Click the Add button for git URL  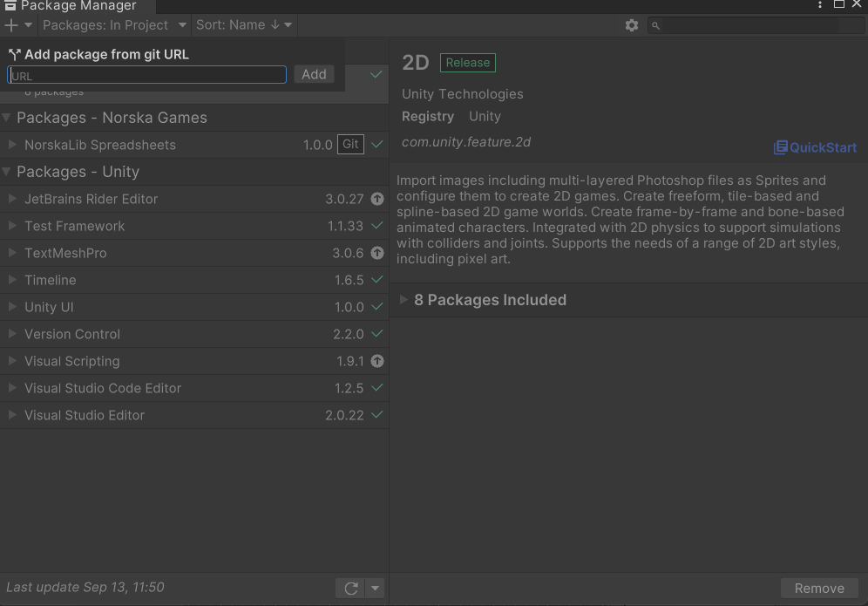314,74
